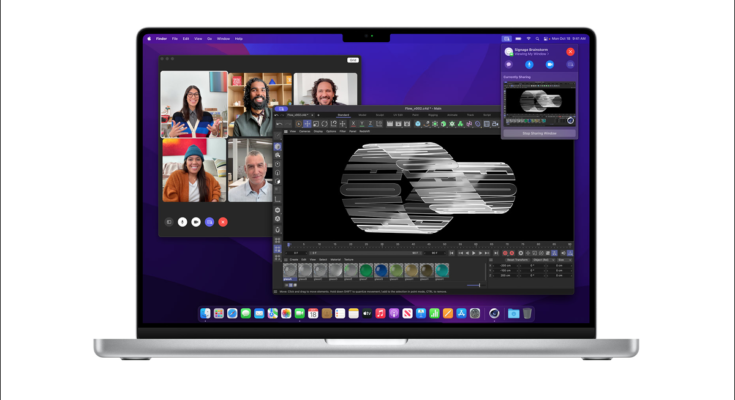
Task: Turn off the camera in FaceTime controls
Action: coord(196,221)
